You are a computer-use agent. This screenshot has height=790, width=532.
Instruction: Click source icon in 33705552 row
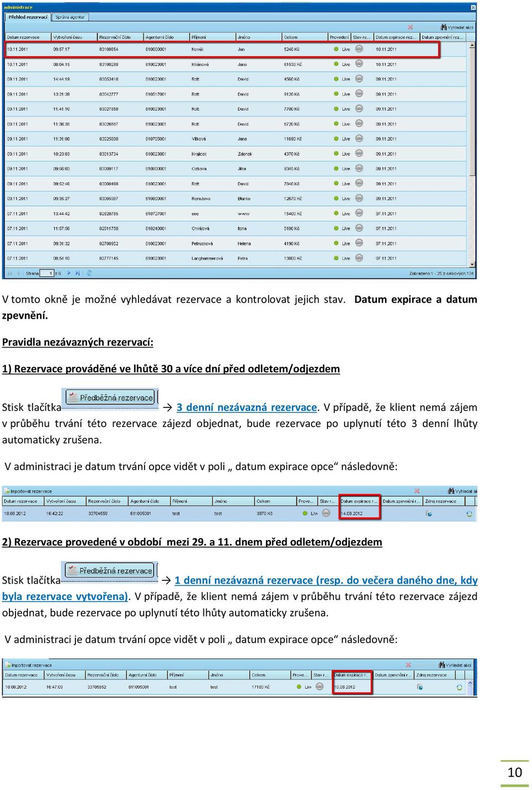(420, 687)
